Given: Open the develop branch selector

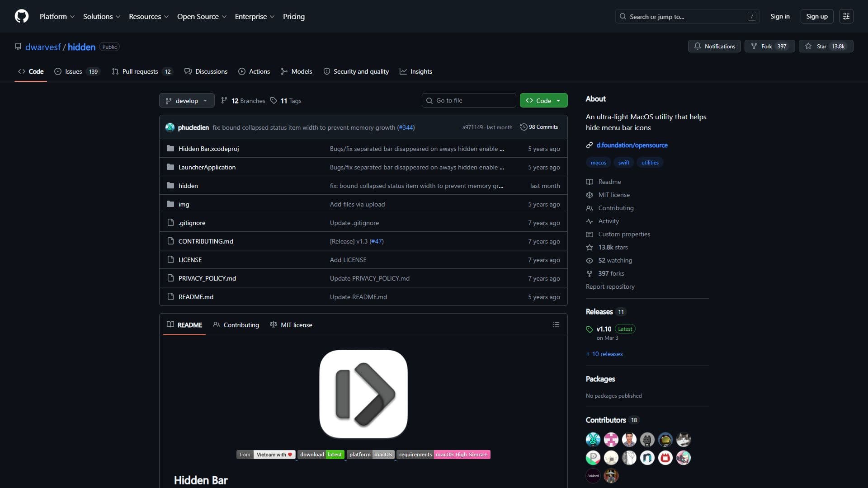Looking at the screenshot, I should pos(187,100).
